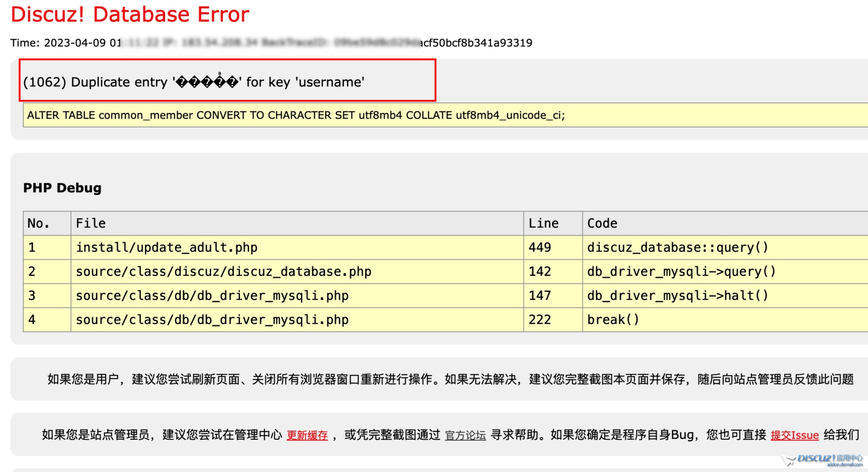868x472 pixels.
Task: Click install/update_adult.php file cell
Action: click(x=166, y=247)
